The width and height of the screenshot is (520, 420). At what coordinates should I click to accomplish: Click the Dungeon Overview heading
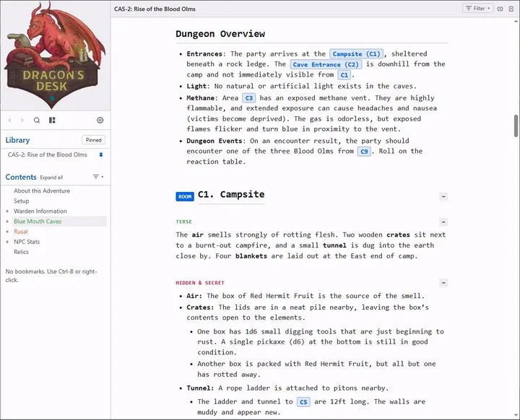(220, 34)
